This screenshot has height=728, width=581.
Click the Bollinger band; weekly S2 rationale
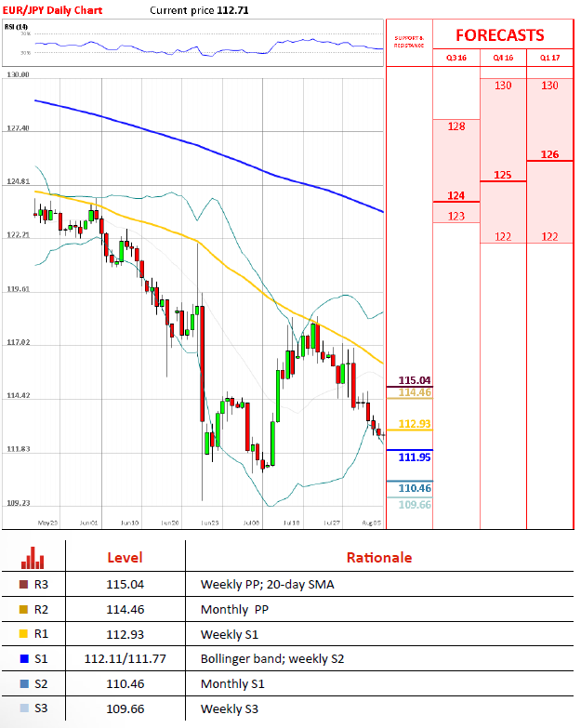[x=272, y=659]
